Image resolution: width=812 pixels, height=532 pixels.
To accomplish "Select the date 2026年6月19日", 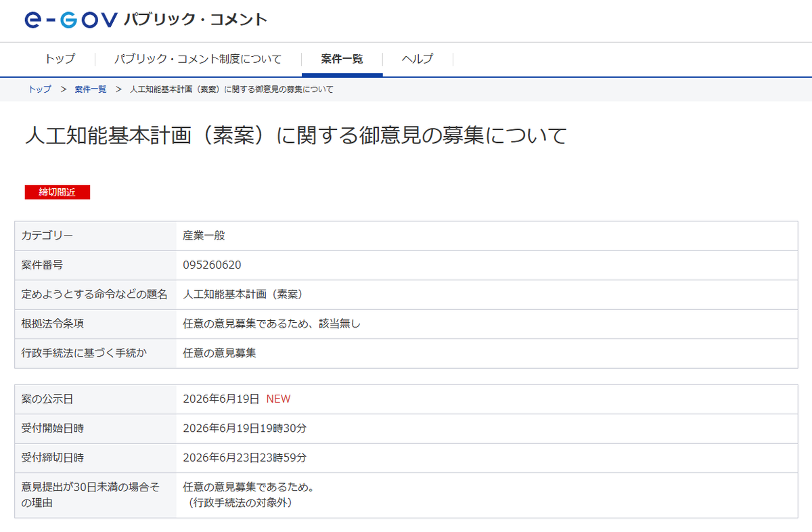I will 221,399.
